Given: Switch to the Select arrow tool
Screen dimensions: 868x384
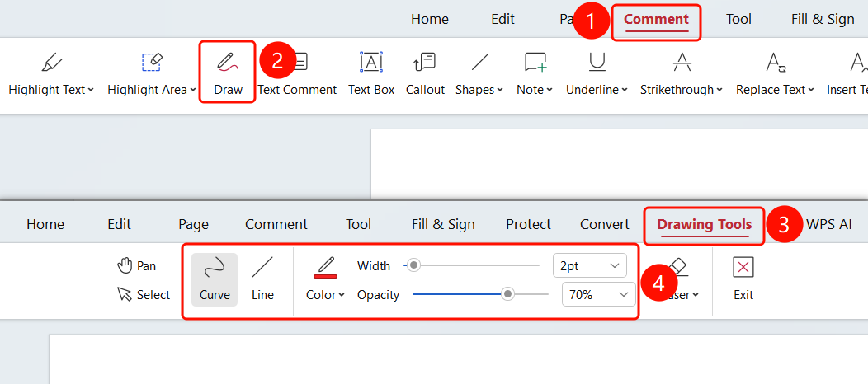Looking at the screenshot, I should (x=144, y=294).
